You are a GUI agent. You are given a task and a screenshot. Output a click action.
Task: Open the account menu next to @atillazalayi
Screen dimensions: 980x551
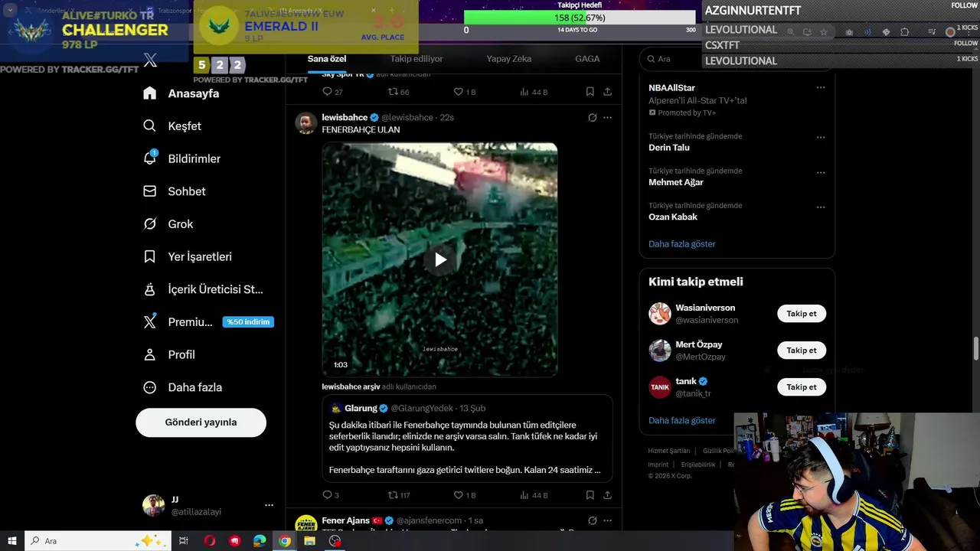tap(269, 506)
